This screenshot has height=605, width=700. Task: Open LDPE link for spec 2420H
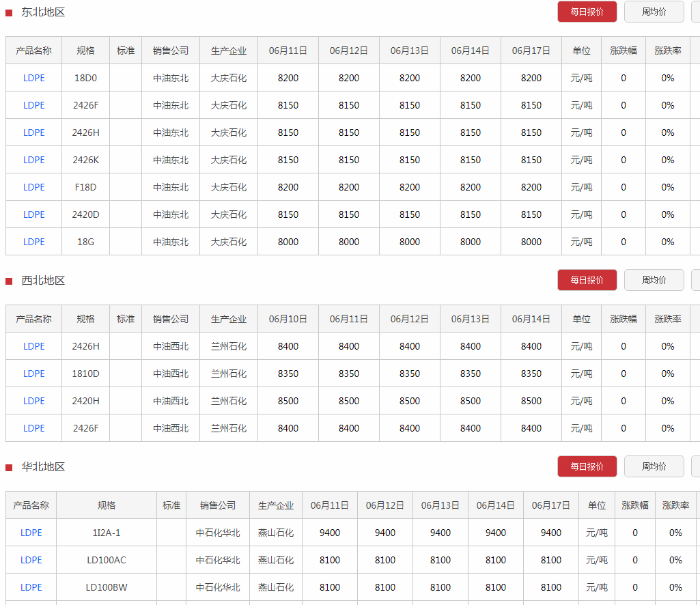coord(34,401)
